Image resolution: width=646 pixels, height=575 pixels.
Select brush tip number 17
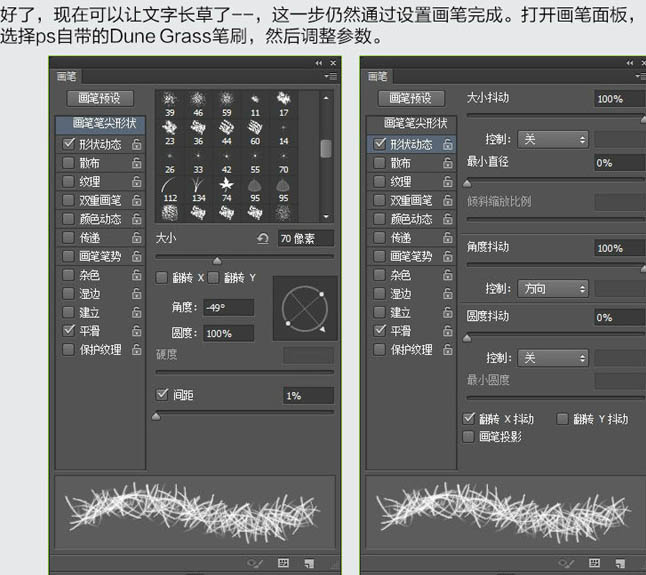tap(283, 105)
